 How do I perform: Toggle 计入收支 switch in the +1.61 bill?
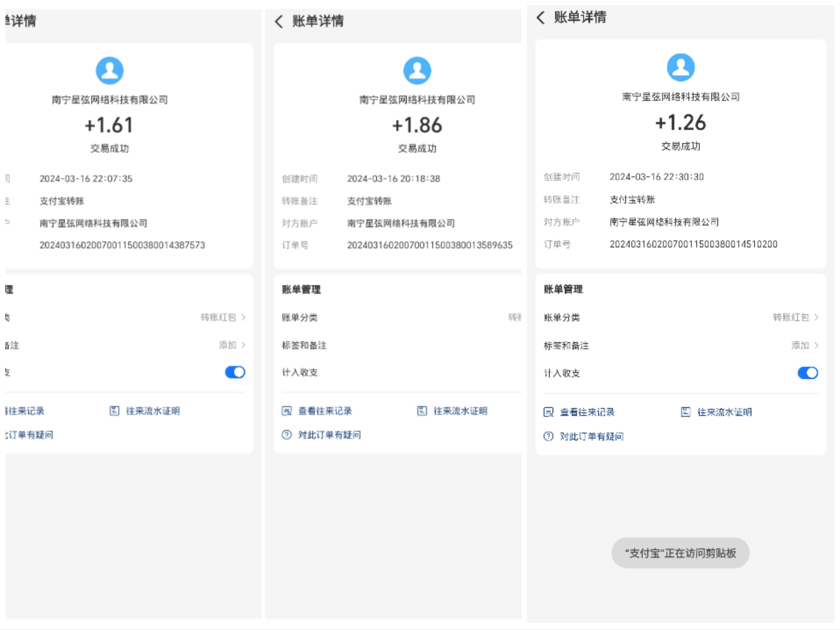coord(235,372)
